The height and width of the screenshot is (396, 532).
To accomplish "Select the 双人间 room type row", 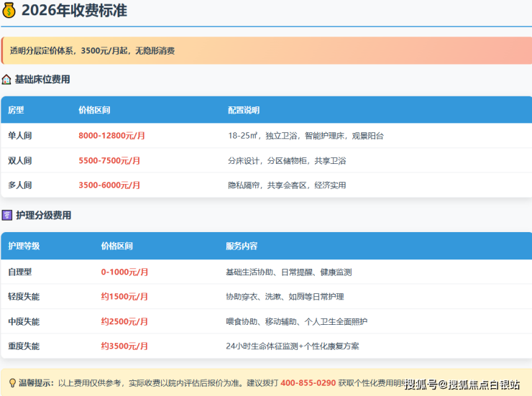I will pyautogui.click(x=20, y=160).
